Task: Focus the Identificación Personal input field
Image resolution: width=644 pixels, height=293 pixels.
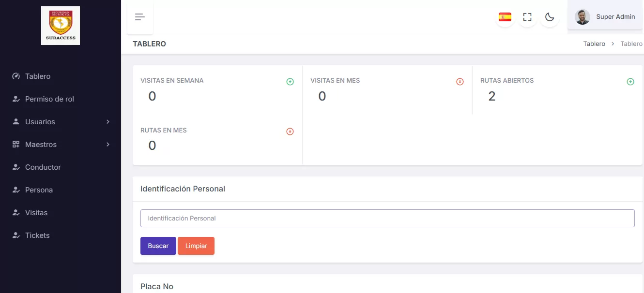Action: click(x=387, y=218)
